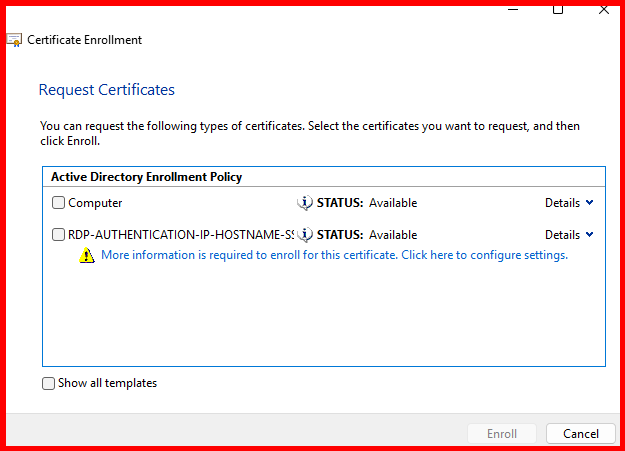Click the Request Certificates heading
The height and width of the screenshot is (451, 625).
106,90
